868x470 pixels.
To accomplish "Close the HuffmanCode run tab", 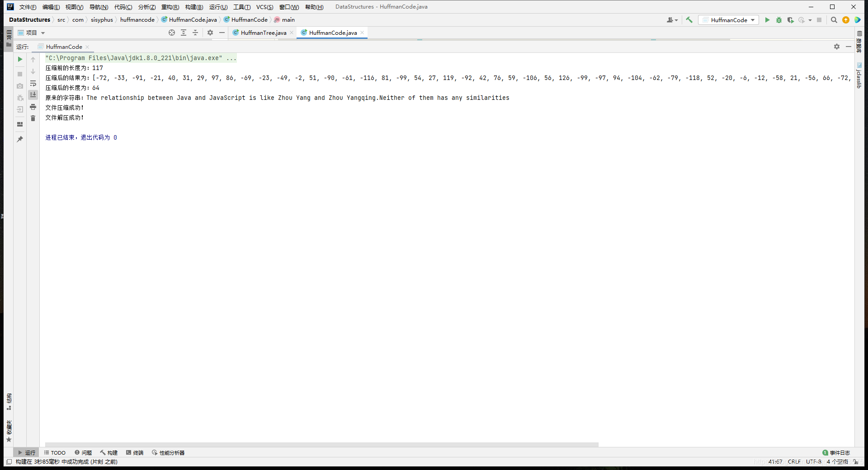I will [x=87, y=47].
